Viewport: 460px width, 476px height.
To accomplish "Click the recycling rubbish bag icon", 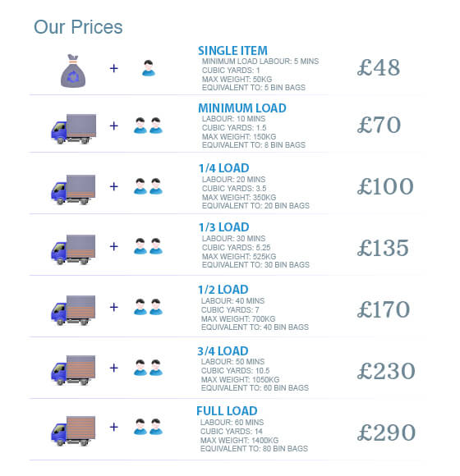I will point(73,71).
